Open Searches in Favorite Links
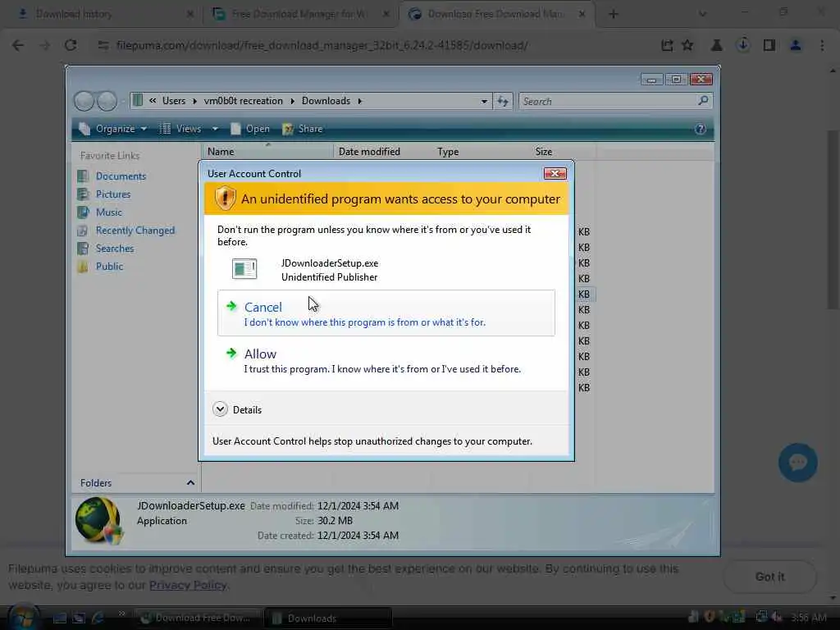840x630 pixels. coord(115,249)
